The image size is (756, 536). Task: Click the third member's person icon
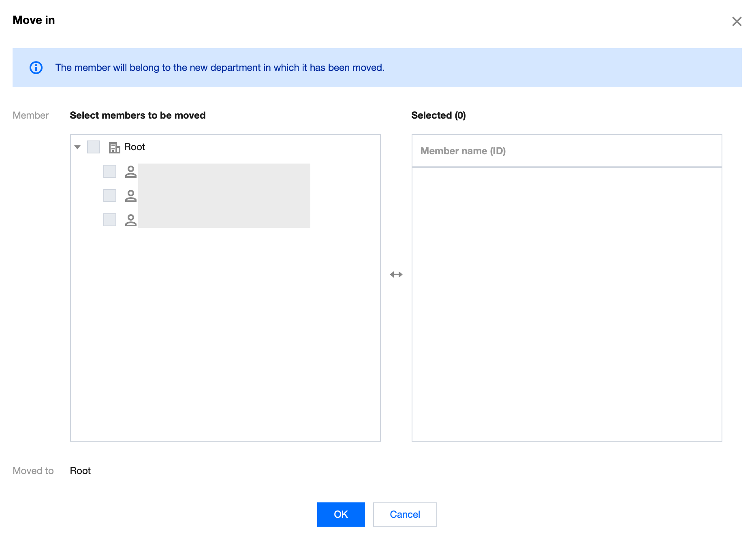[130, 220]
